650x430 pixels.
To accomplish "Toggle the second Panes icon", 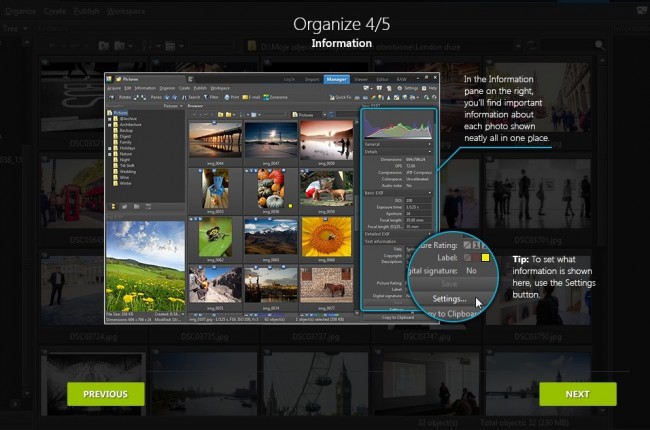I will (174, 97).
